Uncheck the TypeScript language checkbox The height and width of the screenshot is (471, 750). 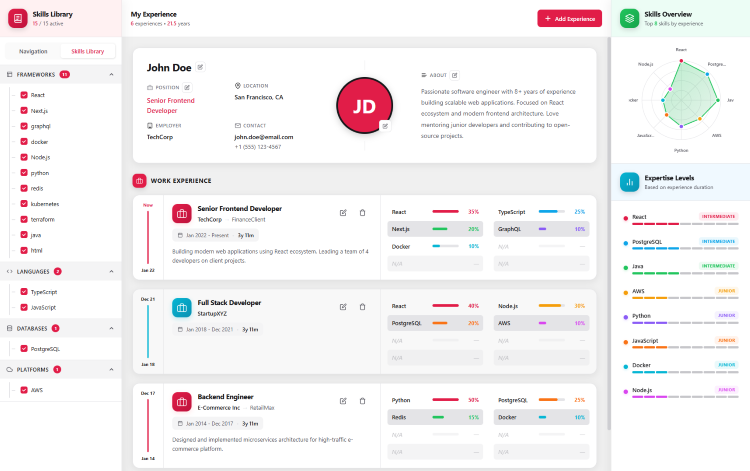(x=24, y=292)
